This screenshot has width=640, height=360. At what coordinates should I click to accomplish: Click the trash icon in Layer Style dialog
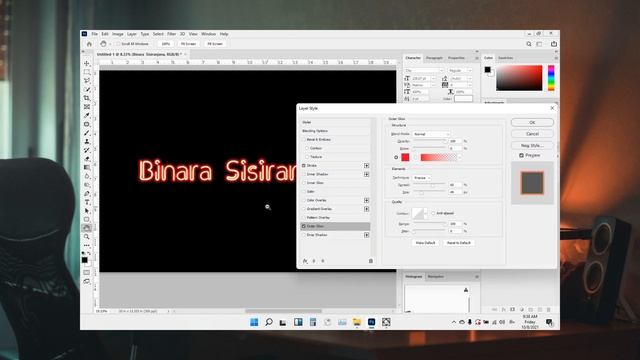point(371,261)
